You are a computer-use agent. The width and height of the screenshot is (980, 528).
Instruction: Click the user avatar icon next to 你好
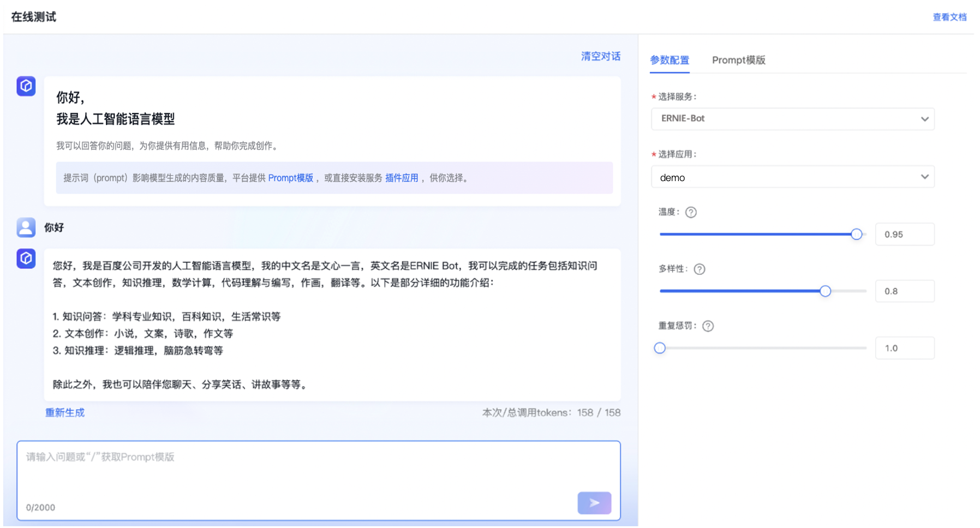(x=26, y=227)
